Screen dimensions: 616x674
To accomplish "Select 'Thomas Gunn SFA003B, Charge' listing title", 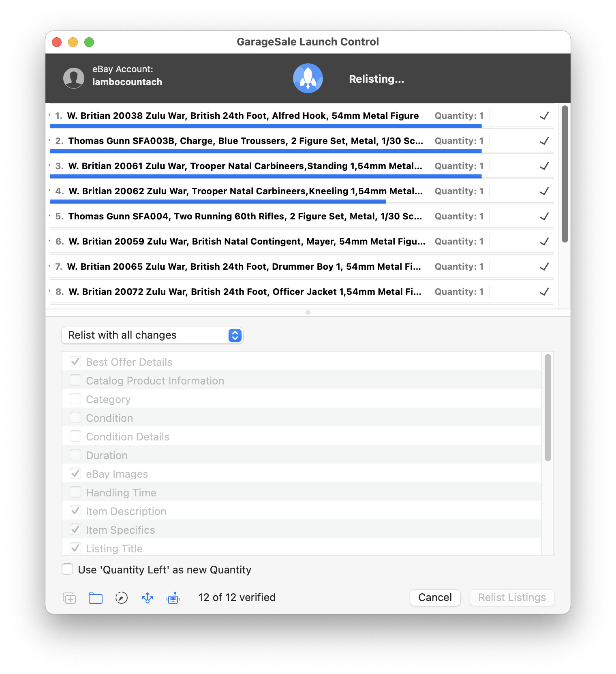I will click(246, 141).
